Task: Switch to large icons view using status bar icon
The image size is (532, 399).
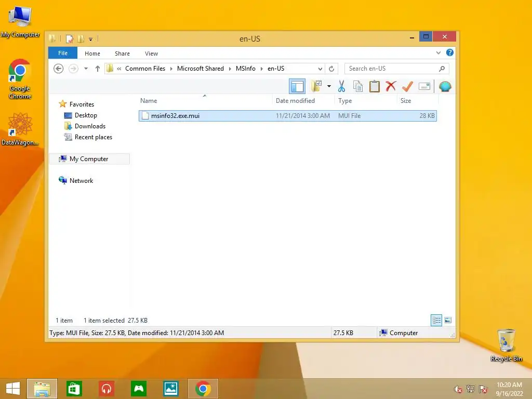Action: (448, 320)
